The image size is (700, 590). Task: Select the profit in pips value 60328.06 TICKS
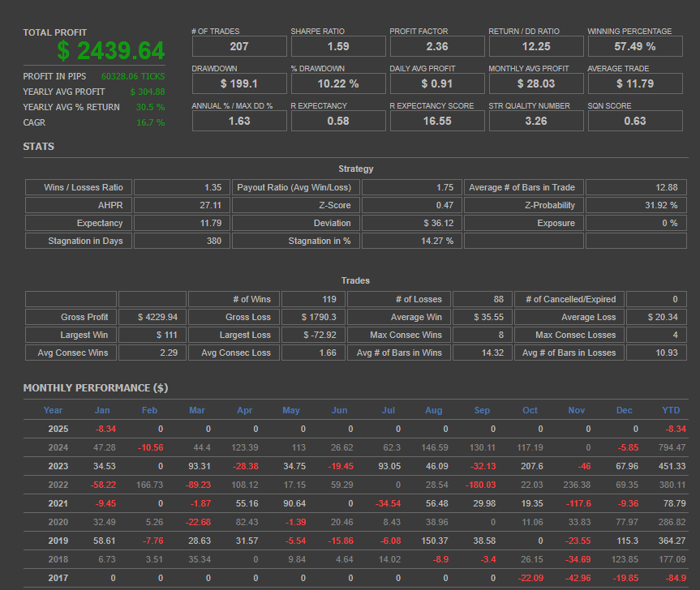coord(133,76)
